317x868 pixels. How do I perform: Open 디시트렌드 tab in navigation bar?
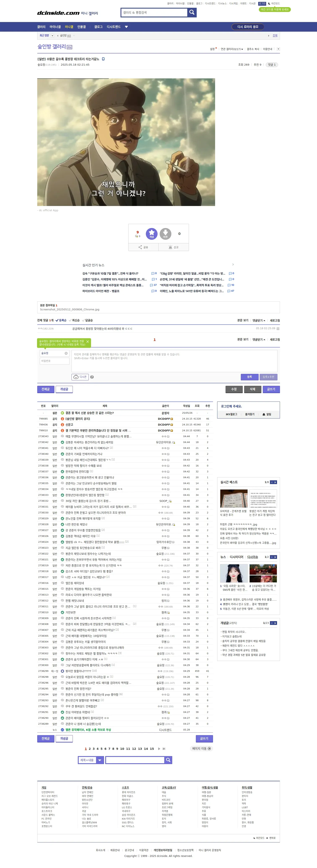113,27
